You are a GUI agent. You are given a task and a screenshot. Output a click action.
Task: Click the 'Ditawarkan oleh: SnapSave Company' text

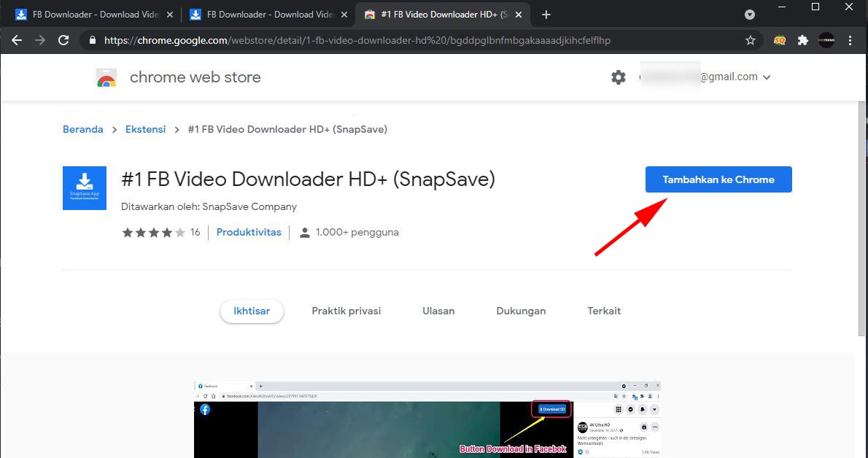coord(209,207)
